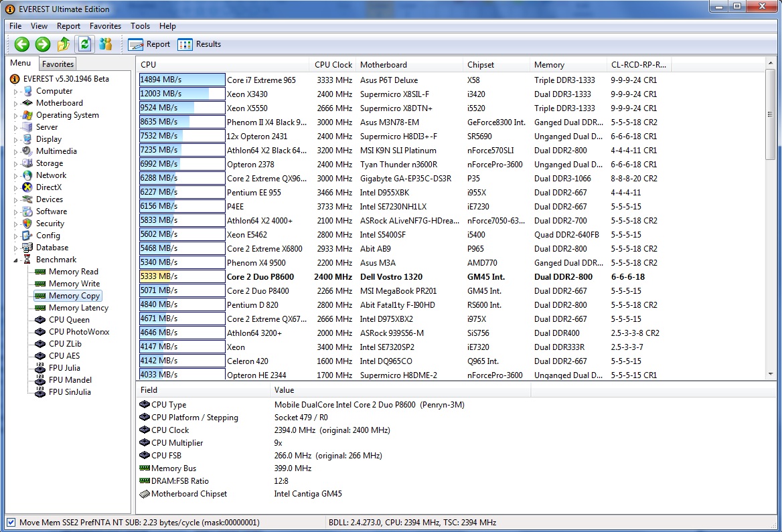Expand the Server tree node

pyautogui.click(x=15, y=127)
